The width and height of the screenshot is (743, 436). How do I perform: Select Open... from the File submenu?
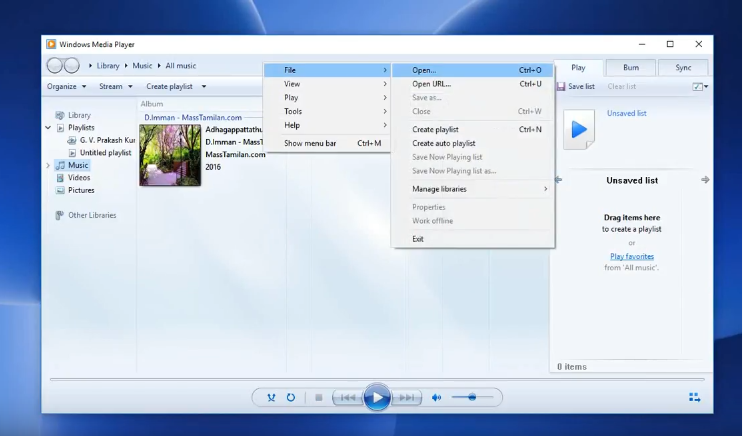point(424,70)
